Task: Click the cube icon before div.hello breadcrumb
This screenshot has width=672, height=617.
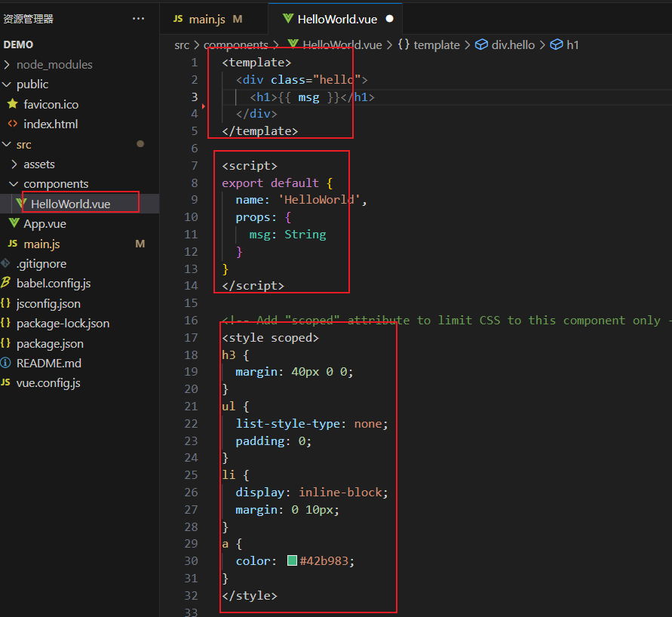Action: 482,45
